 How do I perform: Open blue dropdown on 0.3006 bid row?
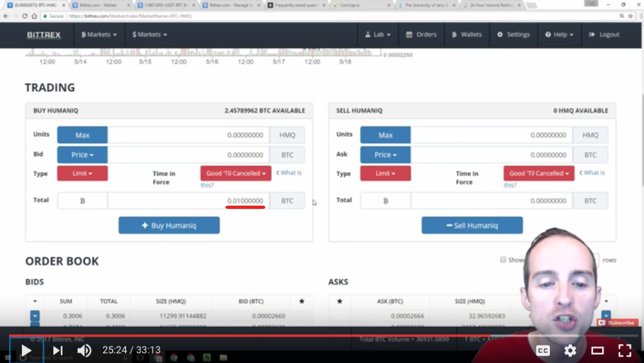pos(35,316)
